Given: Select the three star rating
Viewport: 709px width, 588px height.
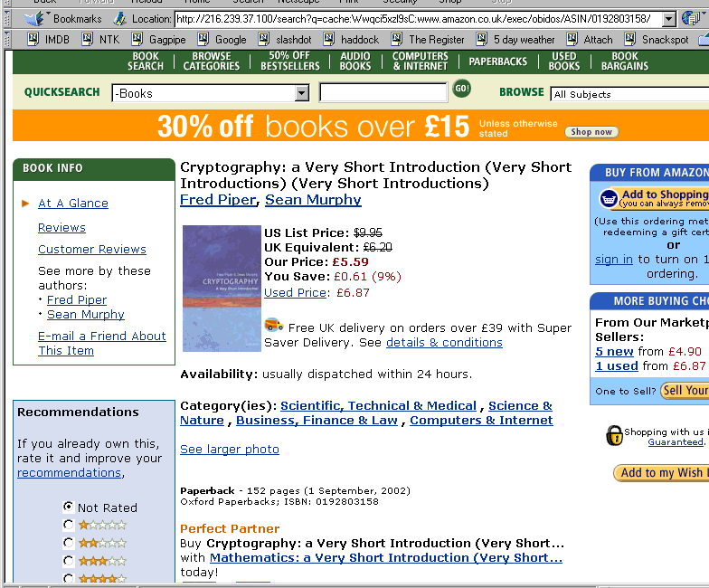Looking at the screenshot, I should [69, 561].
